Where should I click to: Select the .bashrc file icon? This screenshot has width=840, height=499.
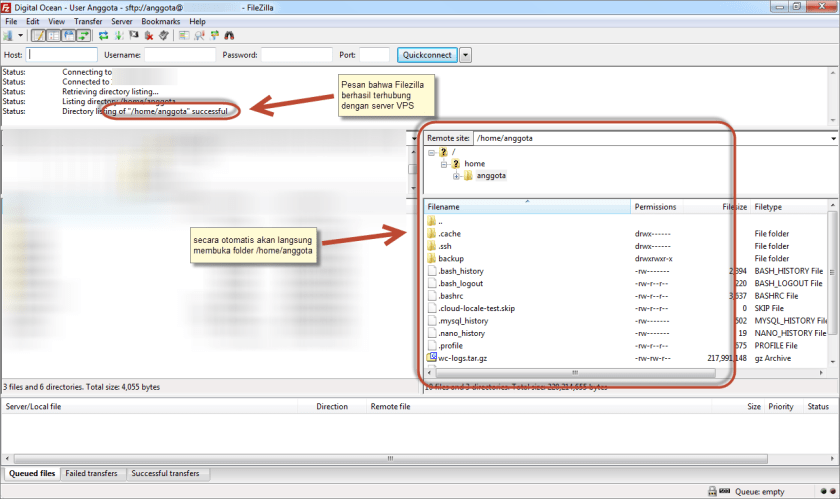click(432, 295)
